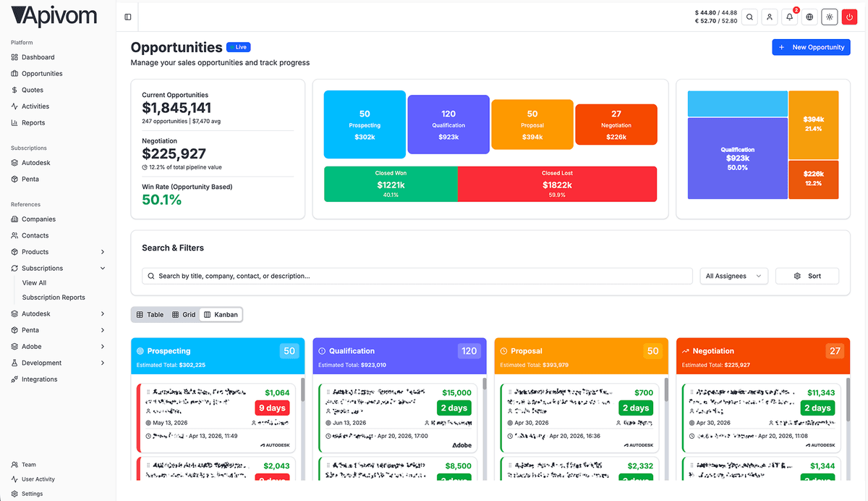The image size is (868, 501).
Task: Select the Kanban view option
Action: (x=221, y=315)
